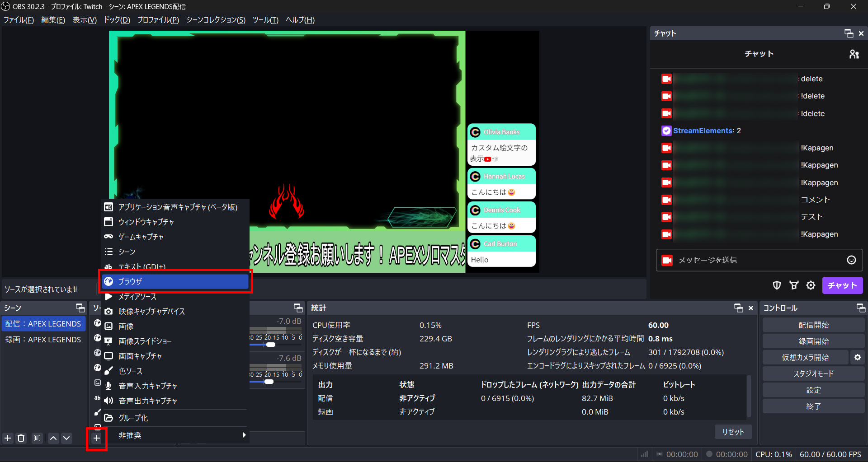Screen dimensions: 868x462
Task: Pick ゲームキャプチャ from the source list
Action: [x=175, y=237]
